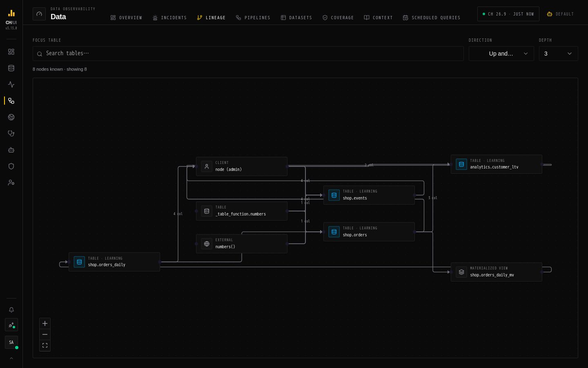The width and height of the screenshot is (588, 368).
Task: Click the Default assistant button
Action: coord(560,14)
